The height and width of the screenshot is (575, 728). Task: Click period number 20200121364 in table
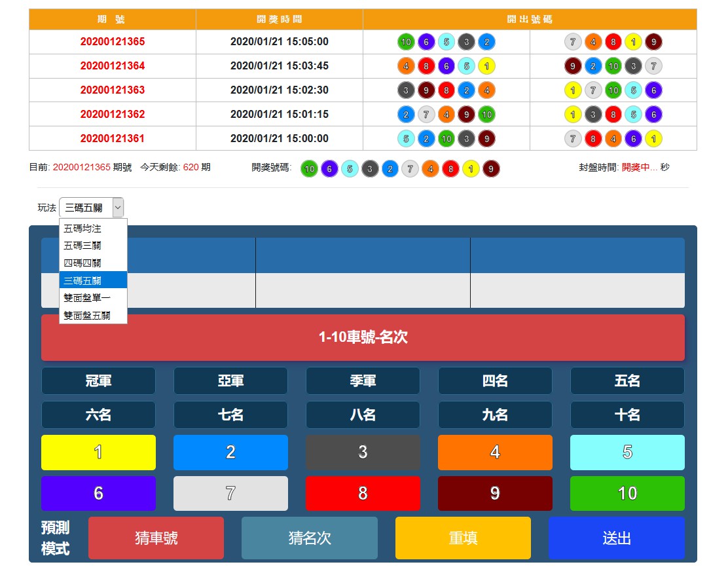[113, 66]
